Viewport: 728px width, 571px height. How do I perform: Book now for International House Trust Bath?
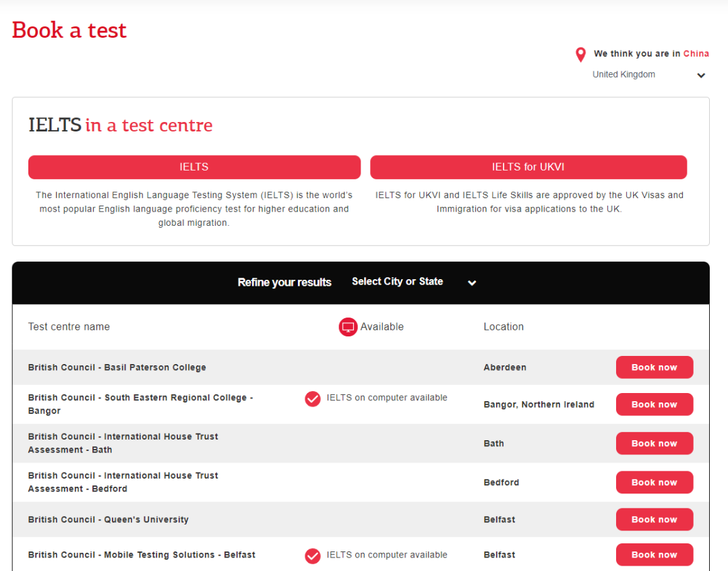coord(654,444)
